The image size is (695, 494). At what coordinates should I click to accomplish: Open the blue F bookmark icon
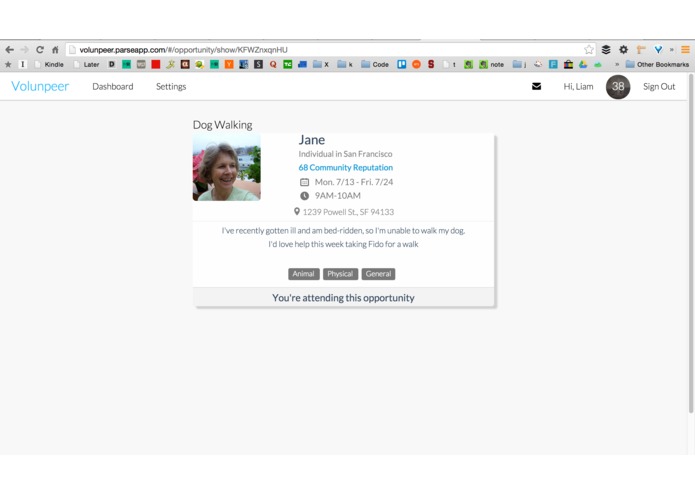tap(553, 64)
